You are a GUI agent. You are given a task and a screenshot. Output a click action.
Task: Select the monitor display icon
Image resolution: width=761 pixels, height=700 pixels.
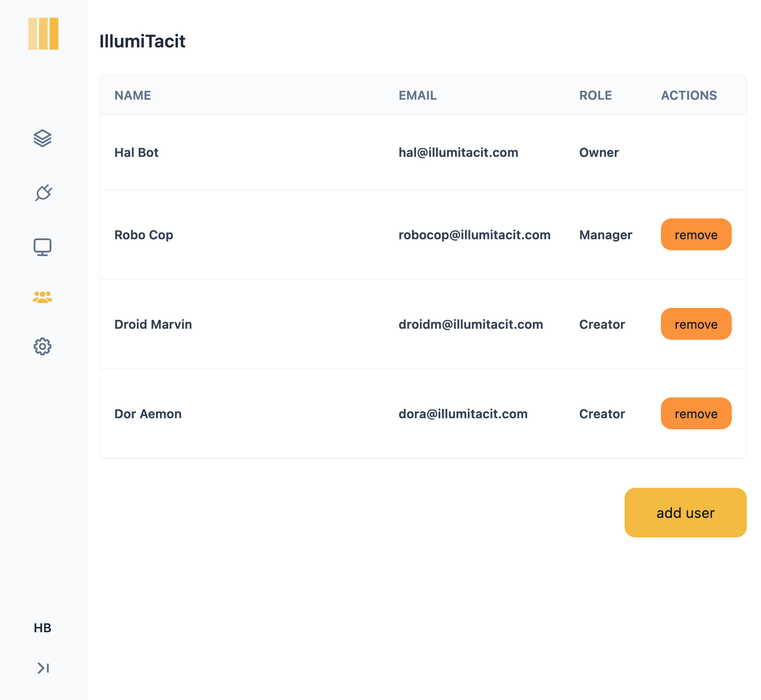click(43, 247)
